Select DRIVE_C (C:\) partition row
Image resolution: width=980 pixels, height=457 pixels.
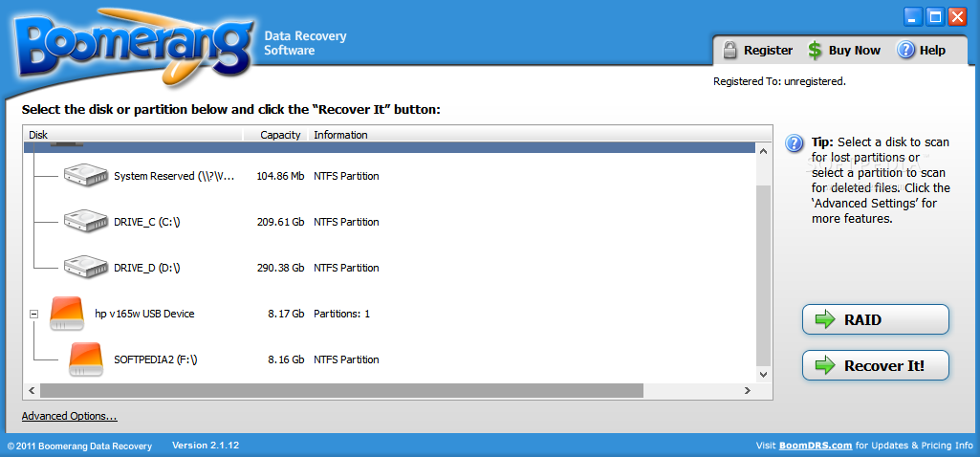pos(389,222)
